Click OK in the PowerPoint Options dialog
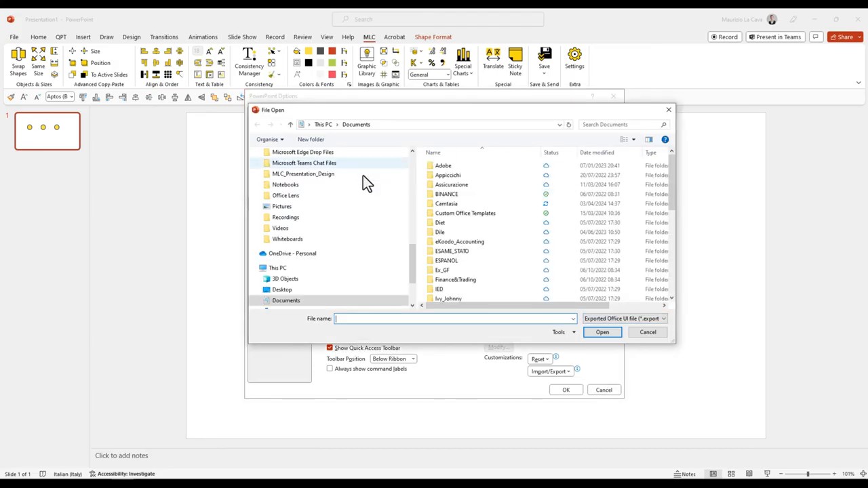 click(566, 390)
